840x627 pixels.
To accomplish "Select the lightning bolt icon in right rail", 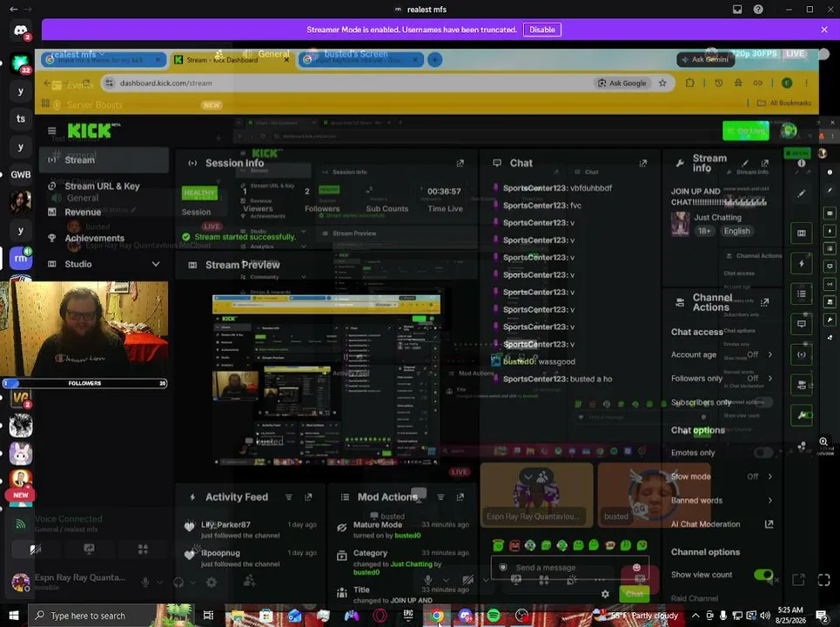I will (x=801, y=264).
